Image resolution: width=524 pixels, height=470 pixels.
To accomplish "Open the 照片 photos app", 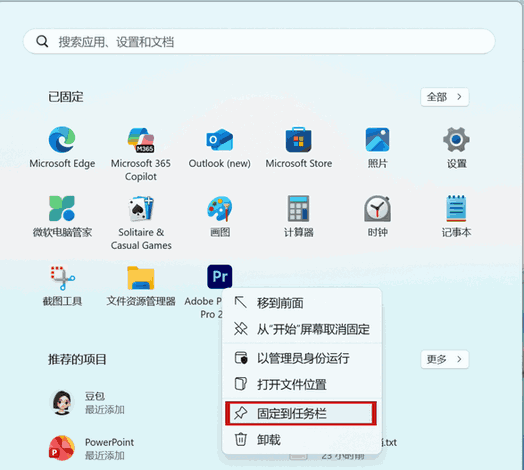I will tap(377, 147).
